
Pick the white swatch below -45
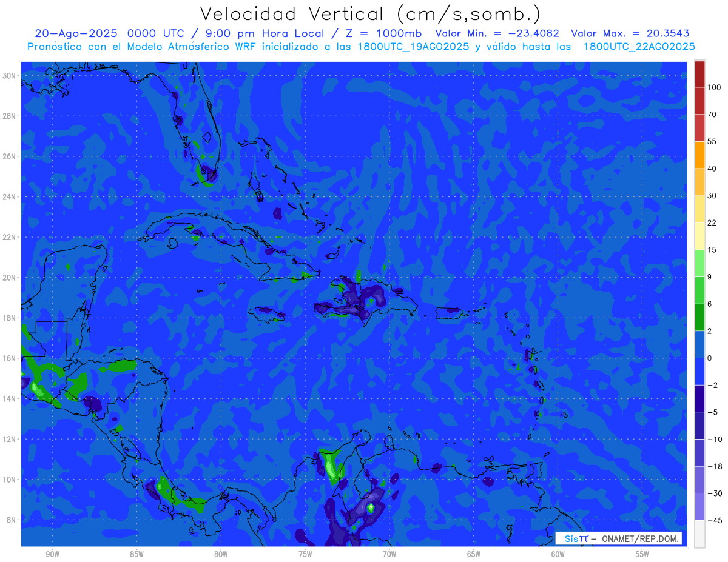click(699, 534)
